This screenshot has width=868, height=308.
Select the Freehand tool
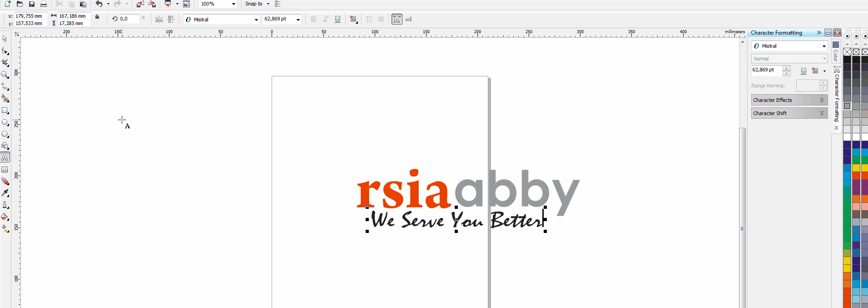click(x=5, y=86)
